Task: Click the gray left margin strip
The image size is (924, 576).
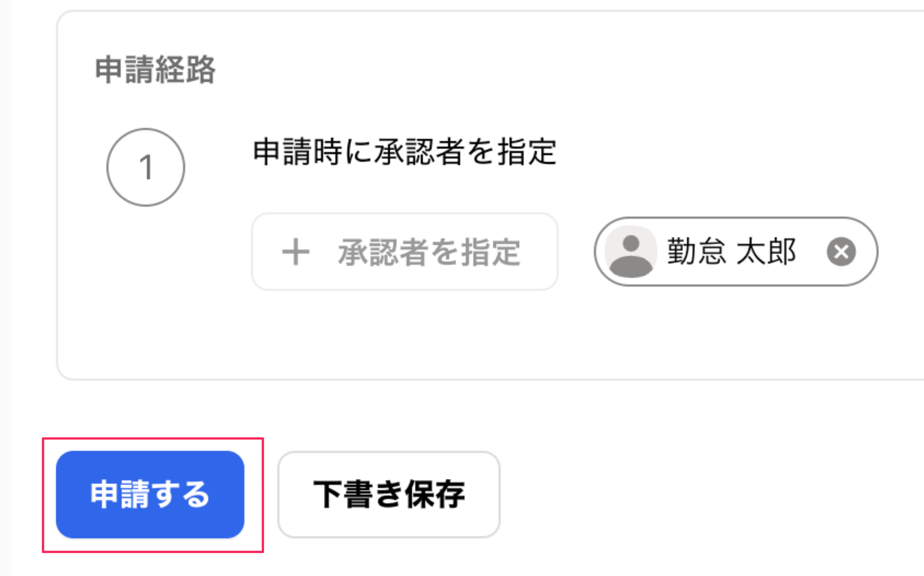Action: point(6,286)
